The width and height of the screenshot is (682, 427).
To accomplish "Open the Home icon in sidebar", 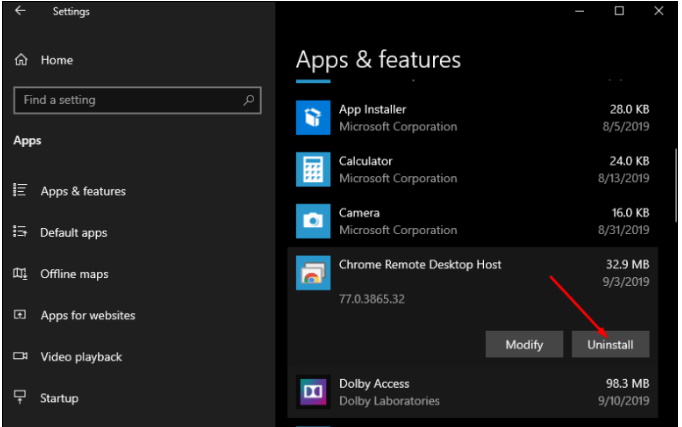I will pyautogui.click(x=21, y=60).
